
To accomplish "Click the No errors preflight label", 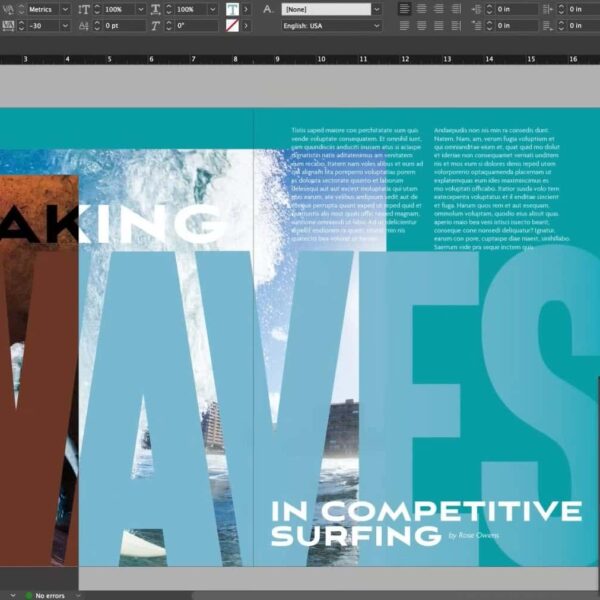I will [52, 595].
